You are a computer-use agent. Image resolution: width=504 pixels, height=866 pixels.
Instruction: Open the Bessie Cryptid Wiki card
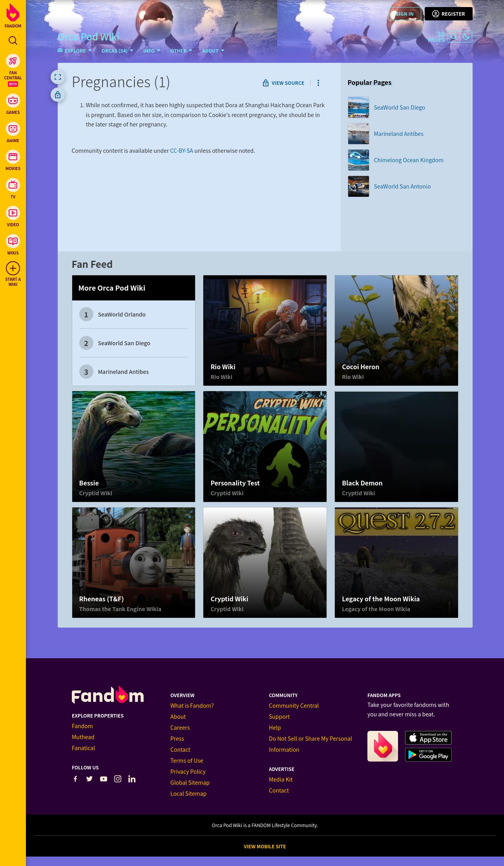pyautogui.click(x=133, y=447)
